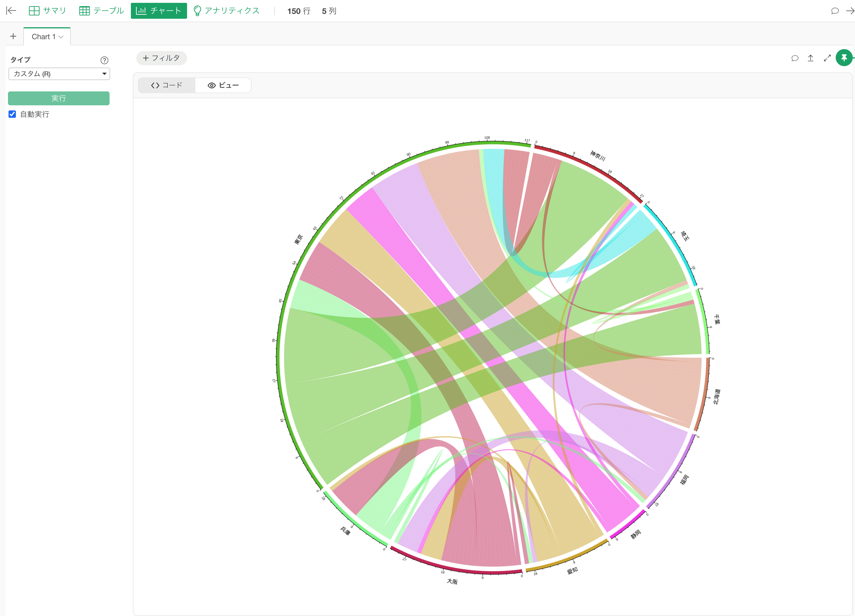This screenshot has height=616, width=855.
Task: Open the chart comment bubble icon
Action: pos(795,58)
